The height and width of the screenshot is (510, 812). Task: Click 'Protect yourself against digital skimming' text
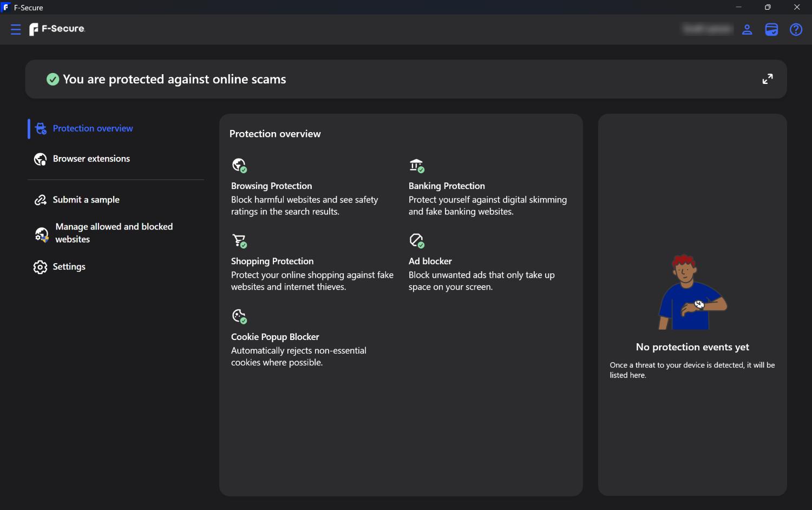click(x=488, y=206)
